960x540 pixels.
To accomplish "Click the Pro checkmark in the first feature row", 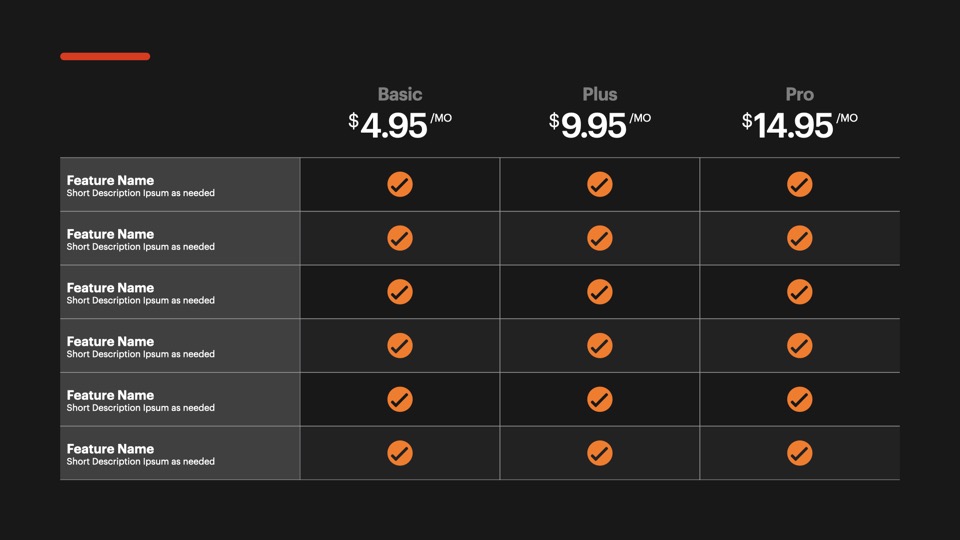I will 800,185.
